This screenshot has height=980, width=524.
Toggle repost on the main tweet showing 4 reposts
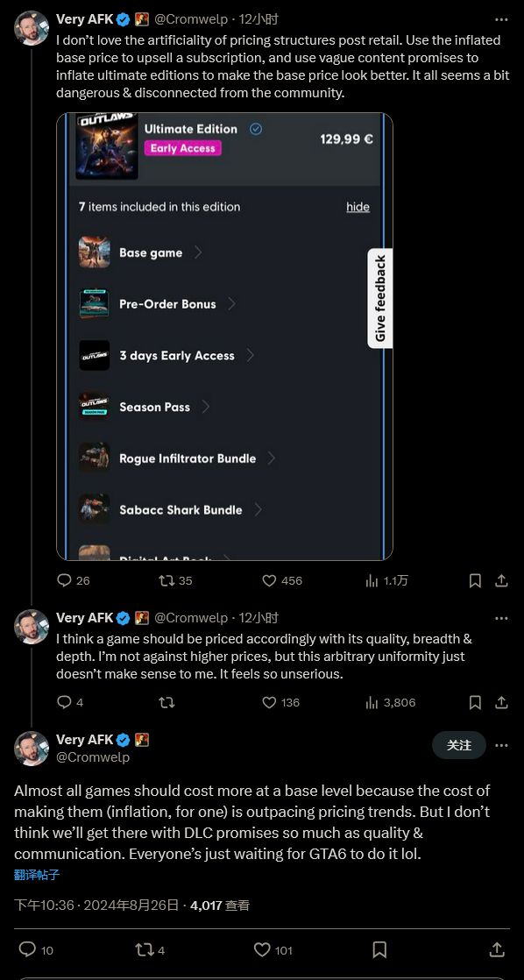coord(150,950)
